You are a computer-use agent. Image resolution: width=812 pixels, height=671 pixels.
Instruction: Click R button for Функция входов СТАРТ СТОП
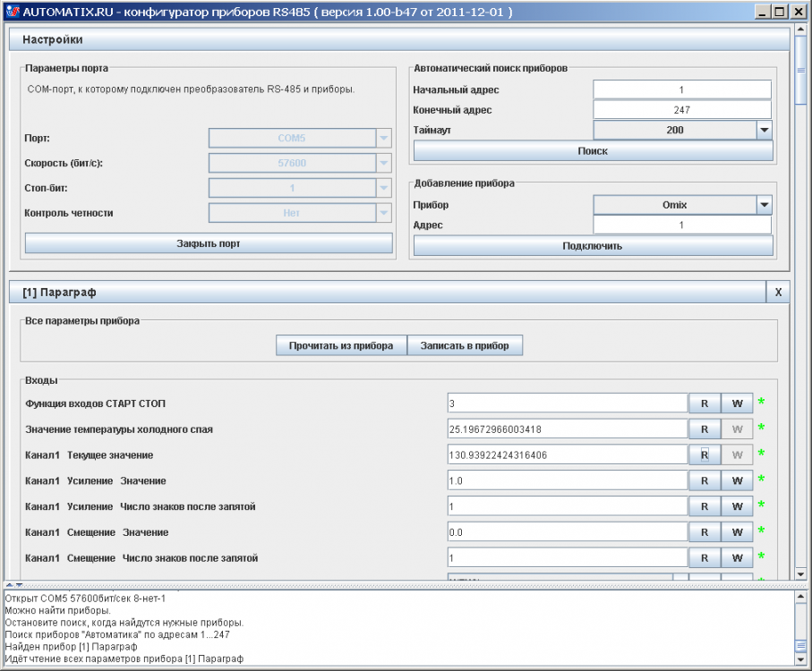click(x=705, y=403)
